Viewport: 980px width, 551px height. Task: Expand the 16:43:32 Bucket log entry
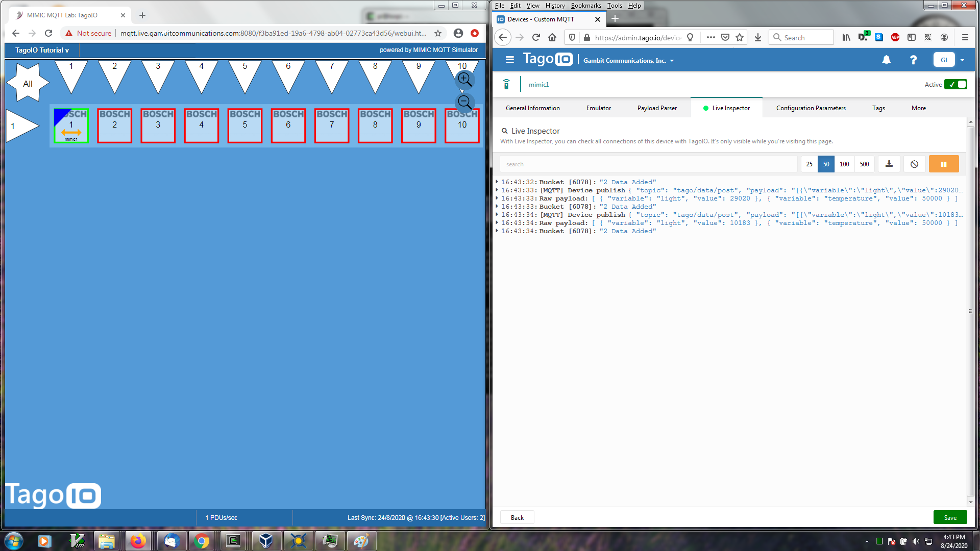496,182
